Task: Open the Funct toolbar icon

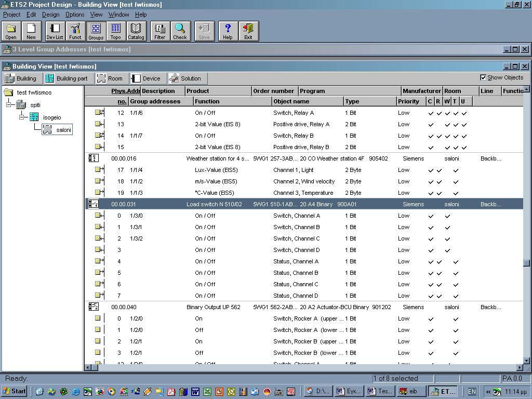Action: (x=75, y=31)
